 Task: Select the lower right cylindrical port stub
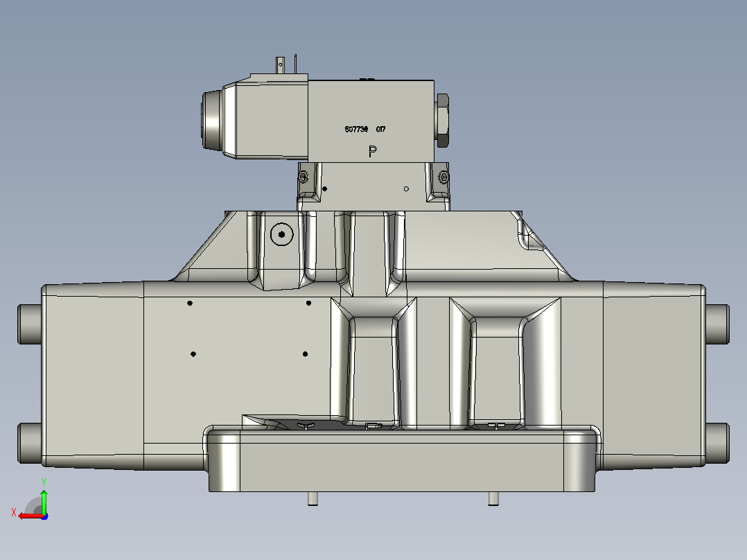pyautogui.click(x=717, y=443)
